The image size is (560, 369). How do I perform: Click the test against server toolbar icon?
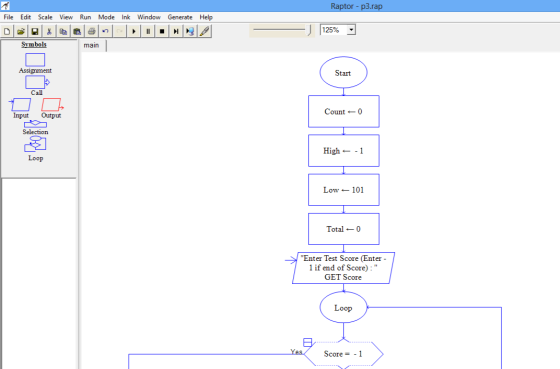point(190,31)
